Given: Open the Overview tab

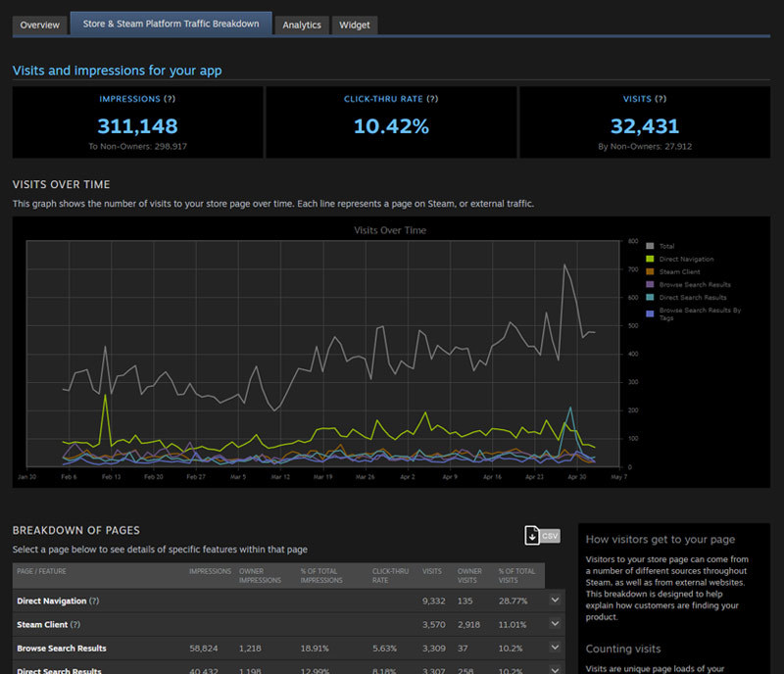Looking at the screenshot, I should tap(39, 24).
